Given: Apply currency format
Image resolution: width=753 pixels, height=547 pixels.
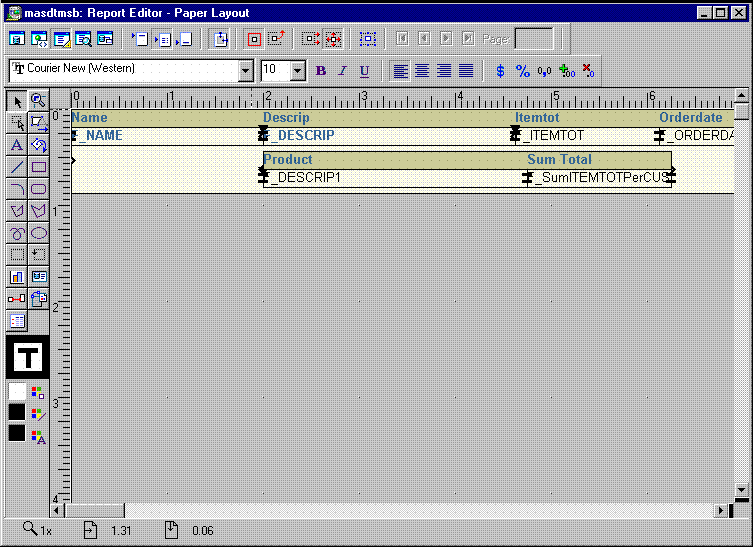Looking at the screenshot, I should click(500, 71).
